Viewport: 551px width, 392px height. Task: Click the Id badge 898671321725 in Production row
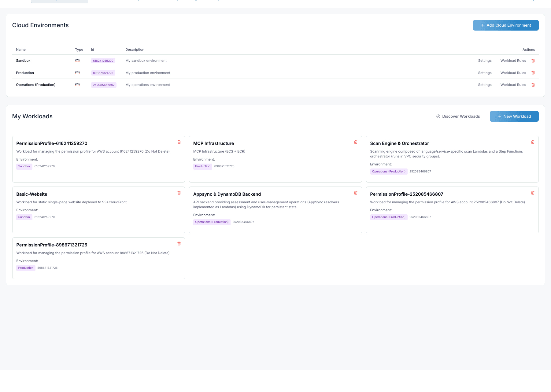click(103, 73)
